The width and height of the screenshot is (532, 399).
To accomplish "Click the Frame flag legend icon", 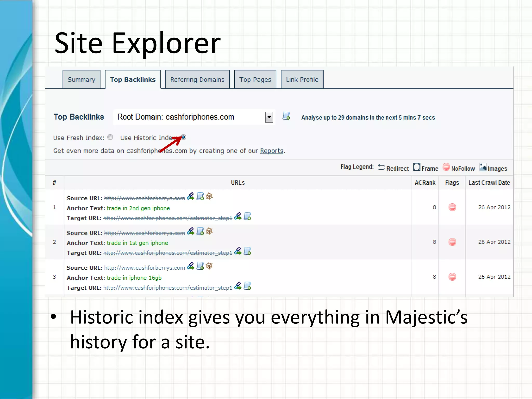I will 417,167.
